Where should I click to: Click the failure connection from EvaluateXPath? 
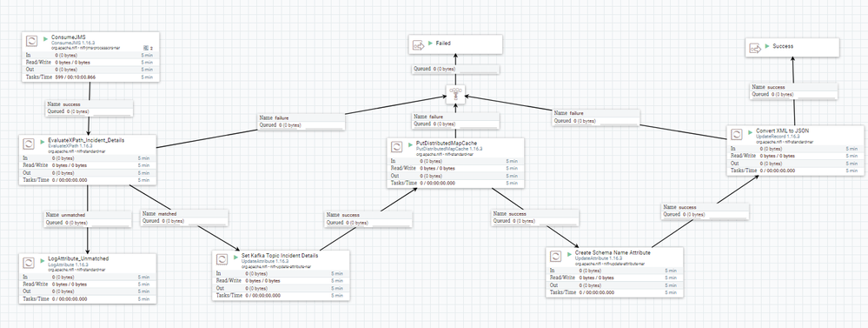point(301,121)
